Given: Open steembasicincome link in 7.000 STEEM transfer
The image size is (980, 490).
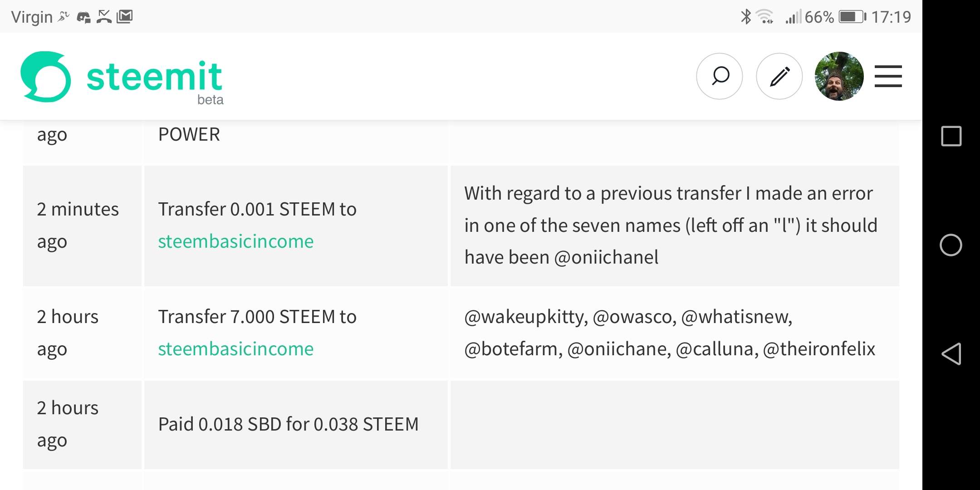Looking at the screenshot, I should [235, 349].
